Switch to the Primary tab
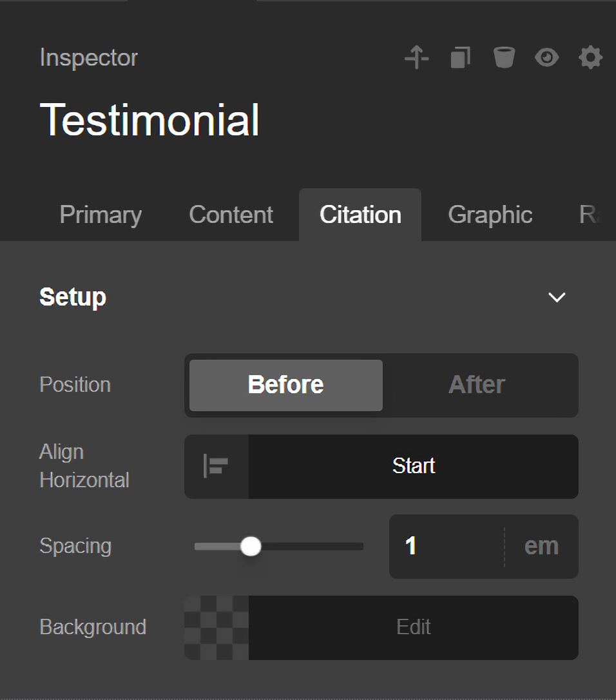The height and width of the screenshot is (700, 616). tap(100, 215)
